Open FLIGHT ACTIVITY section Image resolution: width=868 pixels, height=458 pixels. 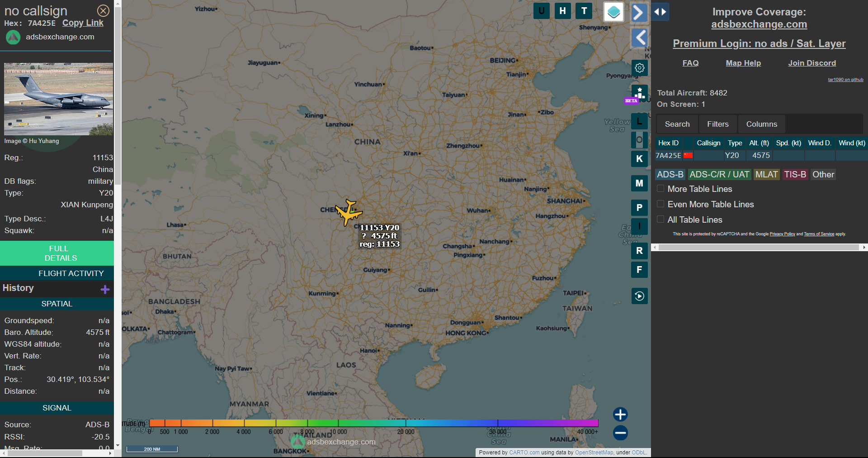[57, 273]
